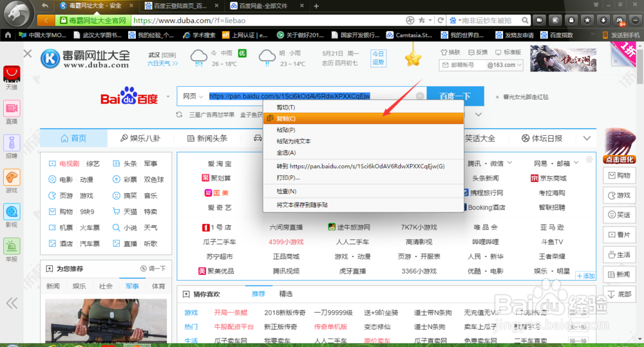Open the home icon in bookmarks bar
Screen dimensions: 644x347
pyautogui.click(x=8, y=35)
